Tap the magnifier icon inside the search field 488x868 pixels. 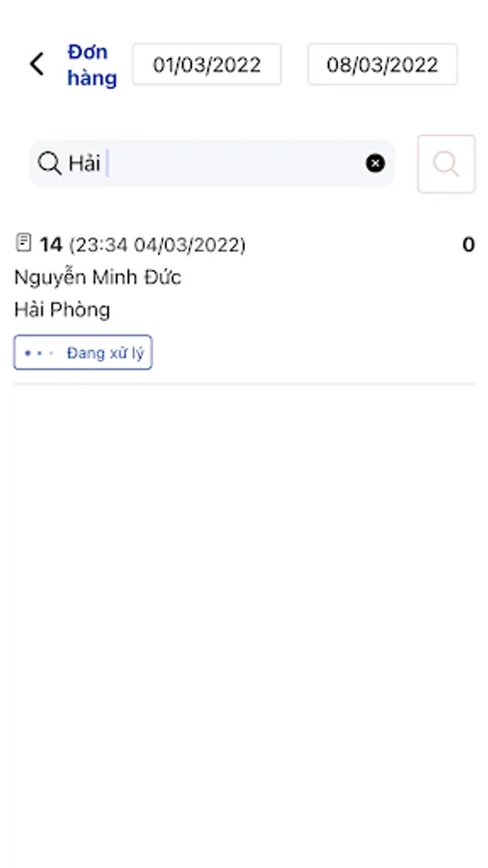click(x=49, y=164)
